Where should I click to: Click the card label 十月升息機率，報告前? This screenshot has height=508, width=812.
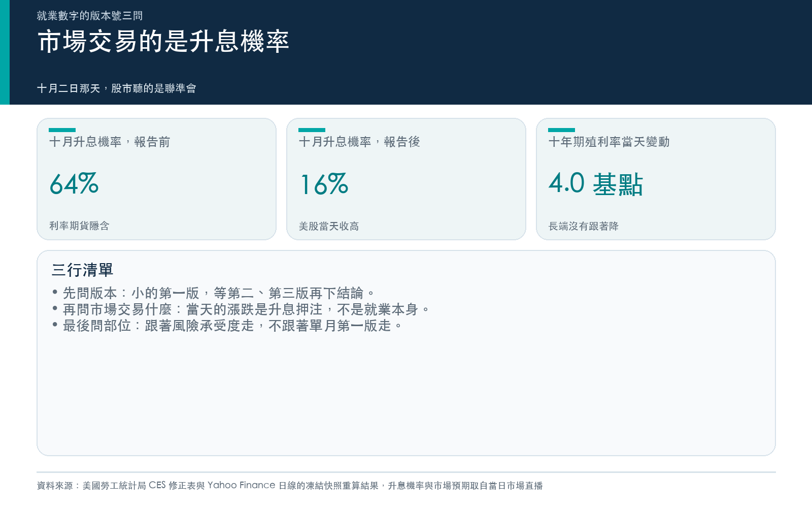110,142
